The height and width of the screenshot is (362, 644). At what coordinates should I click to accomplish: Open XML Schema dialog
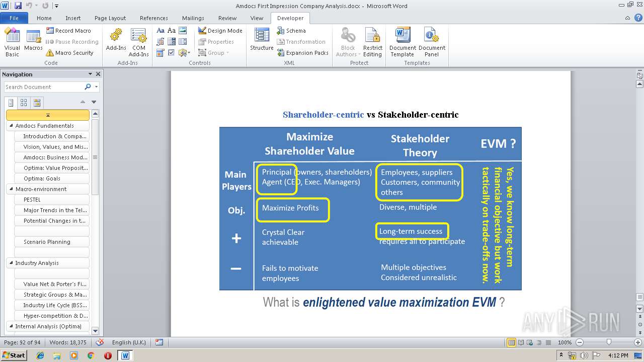click(x=291, y=31)
